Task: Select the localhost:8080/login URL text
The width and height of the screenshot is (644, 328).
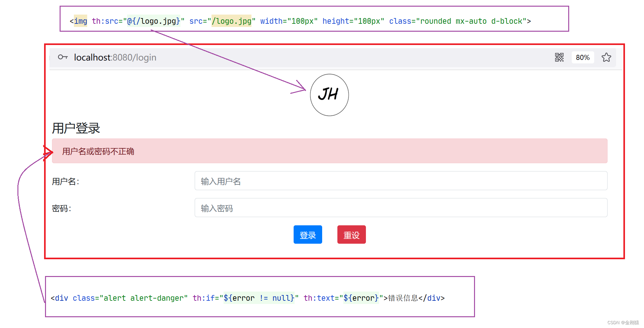Action: tap(115, 57)
